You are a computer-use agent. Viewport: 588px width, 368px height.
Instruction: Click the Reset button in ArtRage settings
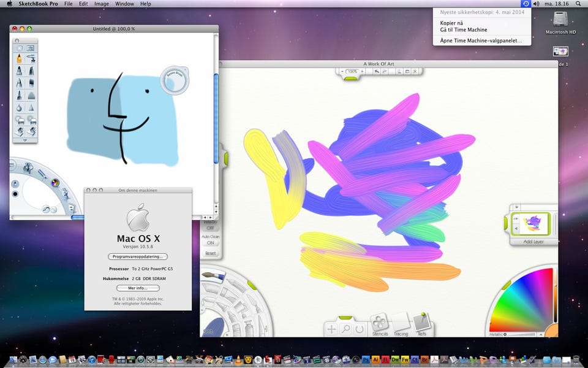click(x=210, y=253)
